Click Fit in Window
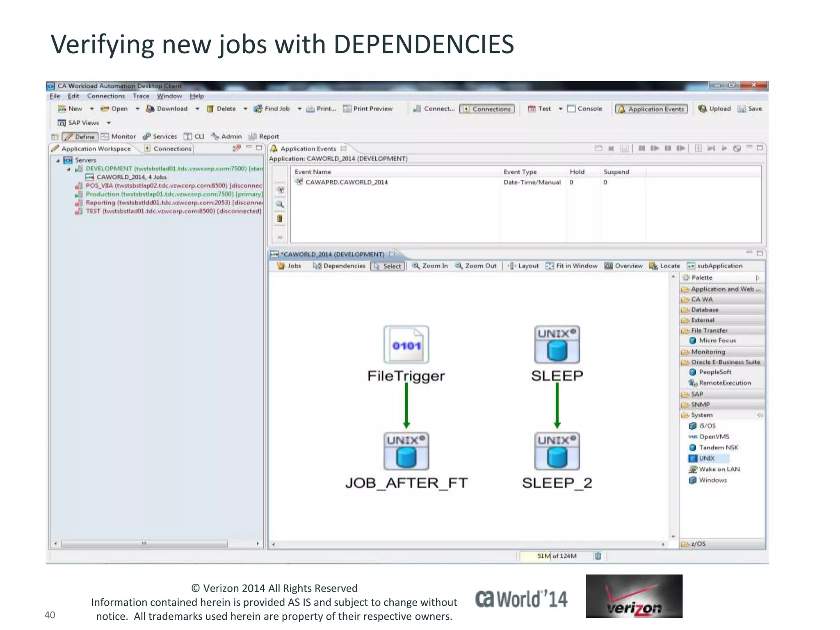This screenshot has height=630, width=840. tap(571, 266)
